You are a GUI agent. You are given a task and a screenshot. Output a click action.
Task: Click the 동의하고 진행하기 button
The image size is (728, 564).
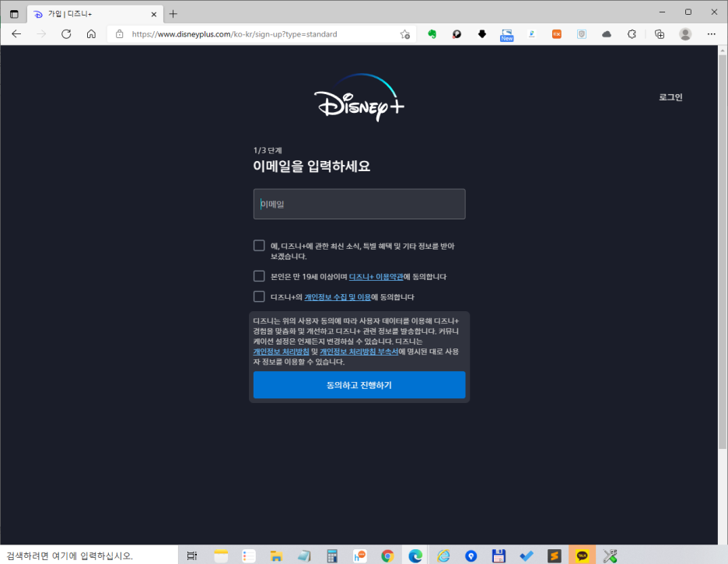pos(359,385)
